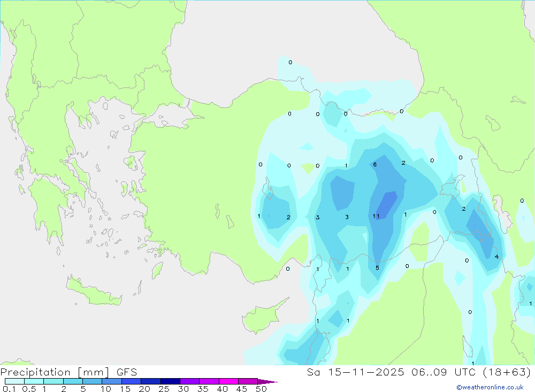Select the legend label '15'
This screenshot has height=392, width=535.
point(125,389)
